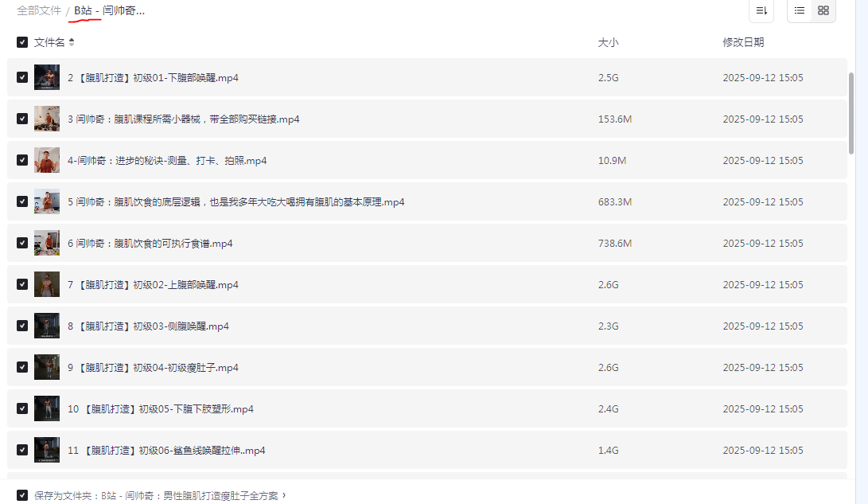
Task: Expand the 保存为文件夹 chevron arrow
Action: tap(284, 494)
